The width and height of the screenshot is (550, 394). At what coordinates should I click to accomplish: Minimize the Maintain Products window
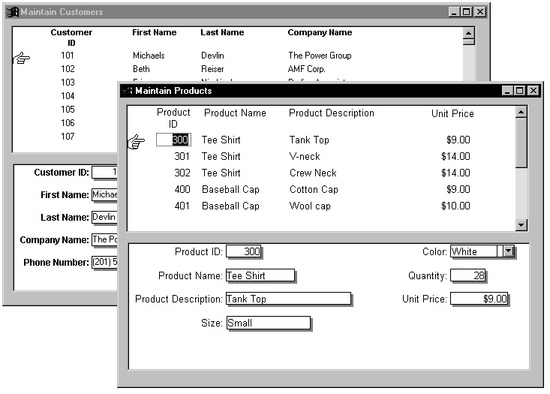click(x=507, y=91)
